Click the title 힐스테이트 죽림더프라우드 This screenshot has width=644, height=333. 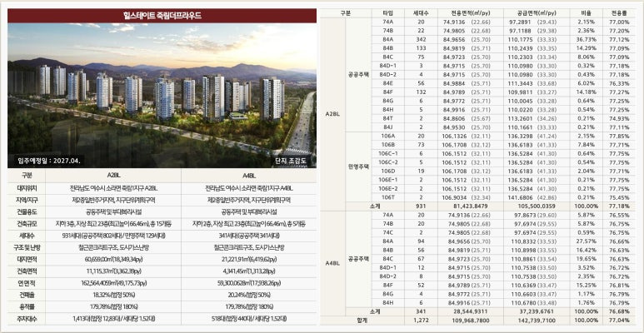pos(162,16)
